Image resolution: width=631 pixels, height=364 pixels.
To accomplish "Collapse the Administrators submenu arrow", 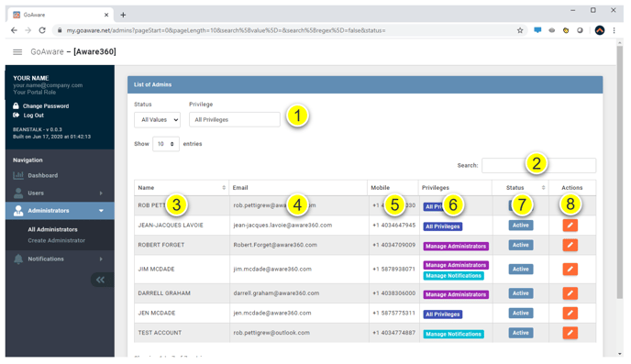I will (101, 211).
